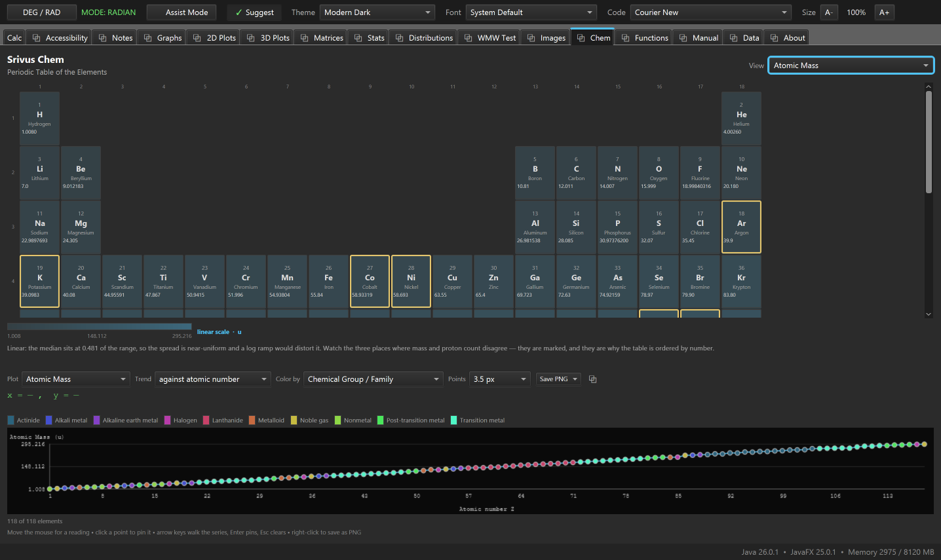Click the pop-out icon on the Chem tab

[581, 38]
